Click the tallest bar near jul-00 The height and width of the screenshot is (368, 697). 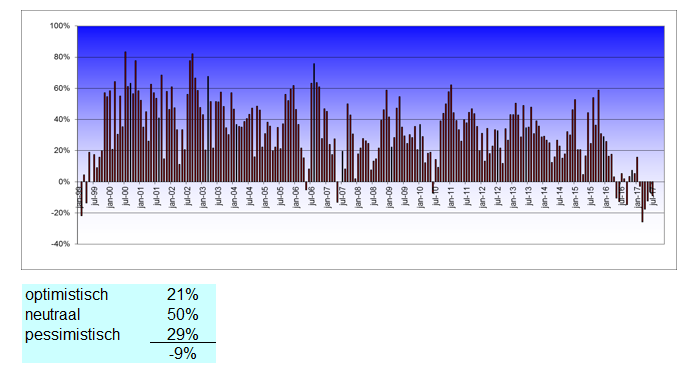125,116
